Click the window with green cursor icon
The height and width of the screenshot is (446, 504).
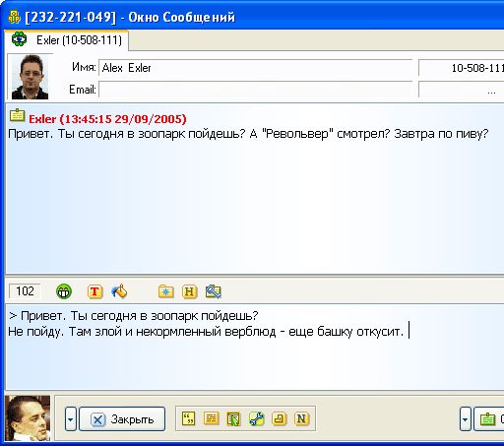click(x=233, y=418)
